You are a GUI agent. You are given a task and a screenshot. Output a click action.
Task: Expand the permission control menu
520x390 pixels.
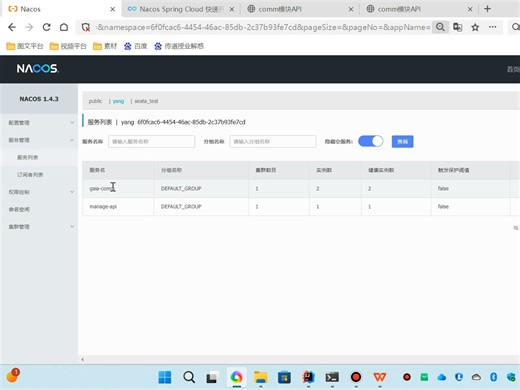pos(39,192)
